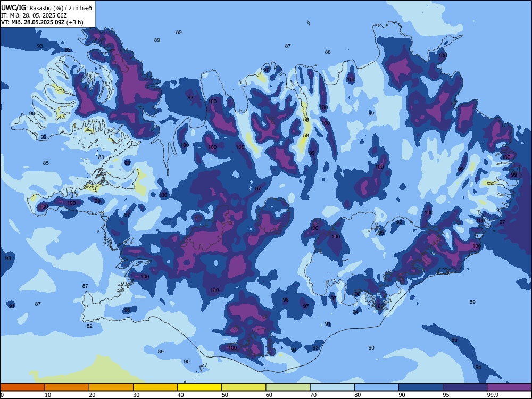Screen dimensions: 532x399
Task: Click the legend scale label 50
Action: point(225,395)
